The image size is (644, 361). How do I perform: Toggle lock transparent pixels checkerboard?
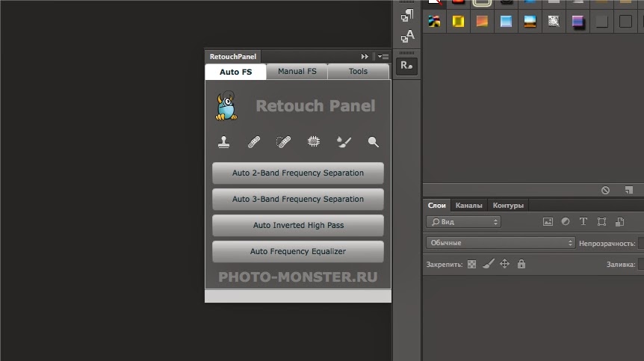coord(472,264)
